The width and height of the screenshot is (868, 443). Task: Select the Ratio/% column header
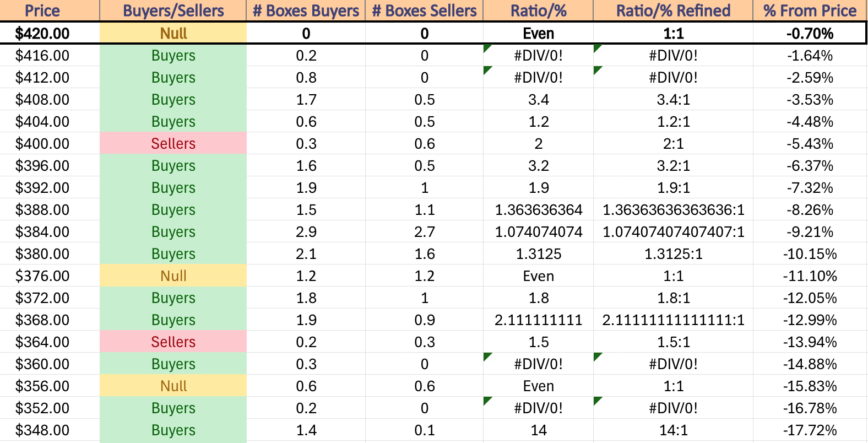click(x=538, y=10)
